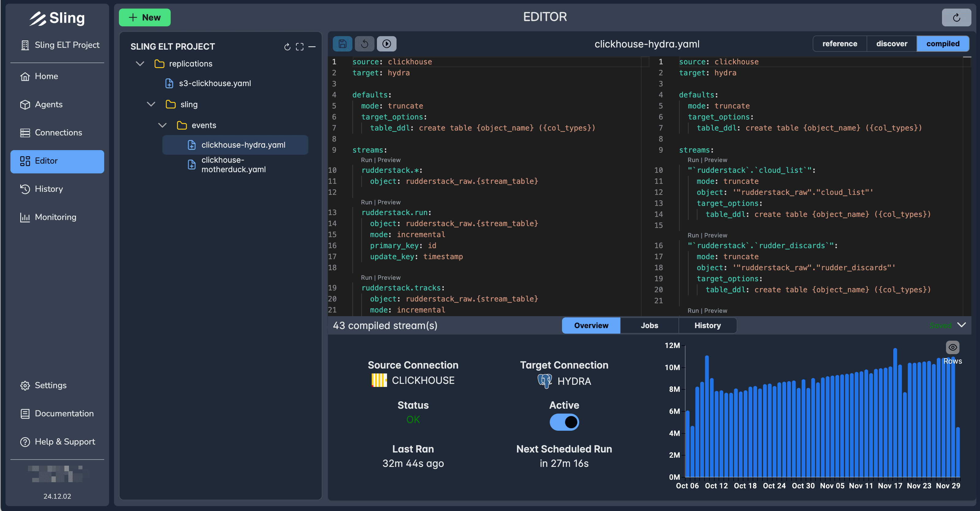Screen dimensions: 980x511
Task: Expand the project panel to fullscreen
Action: coord(300,46)
